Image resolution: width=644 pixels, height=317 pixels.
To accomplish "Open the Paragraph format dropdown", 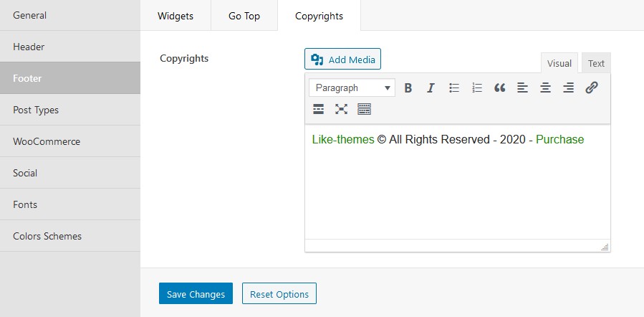I will 352,87.
